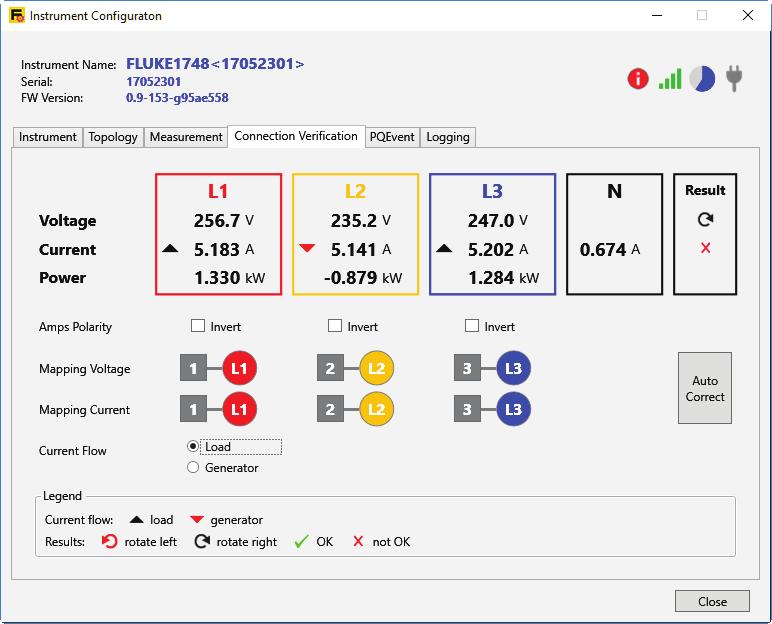Click the Auto Correct button

click(x=705, y=388)
